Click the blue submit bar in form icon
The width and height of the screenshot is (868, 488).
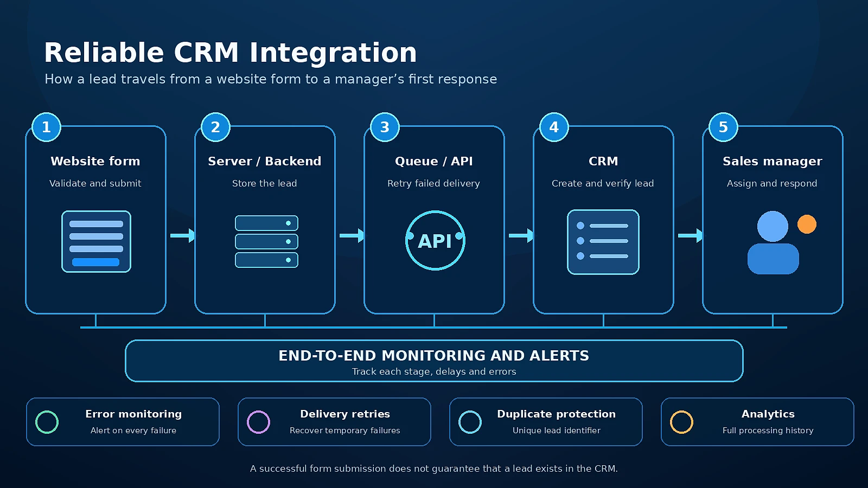click(95, 262)
